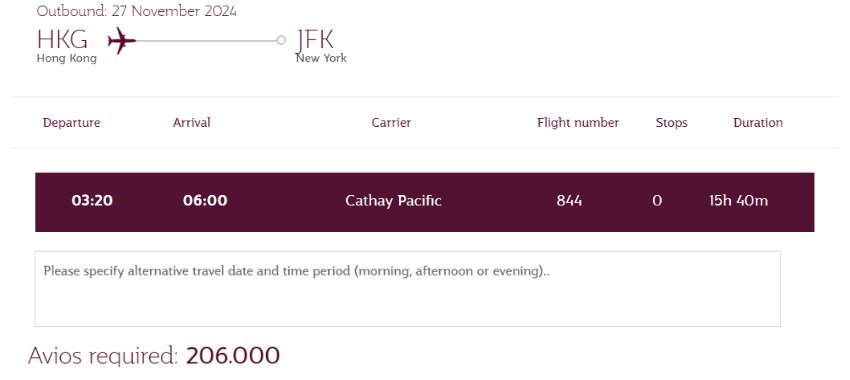Image resolution: width=850 pixels, height=380 pixels.
Task: Click the Avios required 206.000 text
Action: coord(154,356)
